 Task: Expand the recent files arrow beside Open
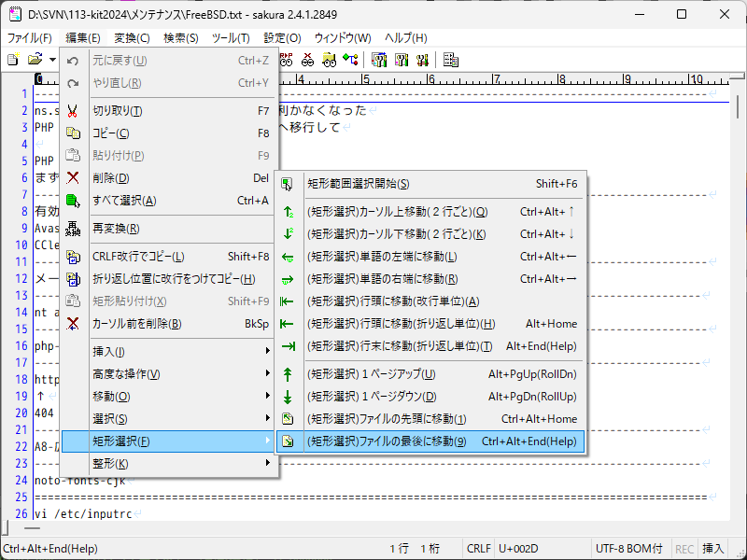(x=52, y=60)
